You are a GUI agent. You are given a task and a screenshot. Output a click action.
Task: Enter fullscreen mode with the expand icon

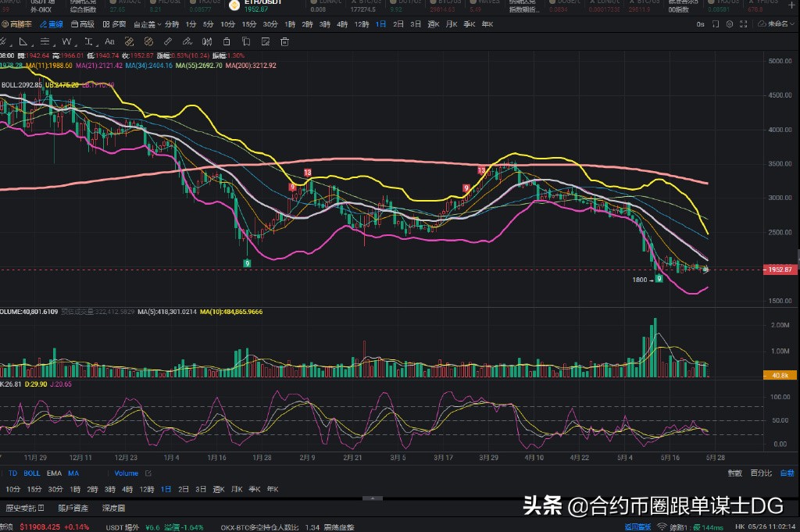744,24
